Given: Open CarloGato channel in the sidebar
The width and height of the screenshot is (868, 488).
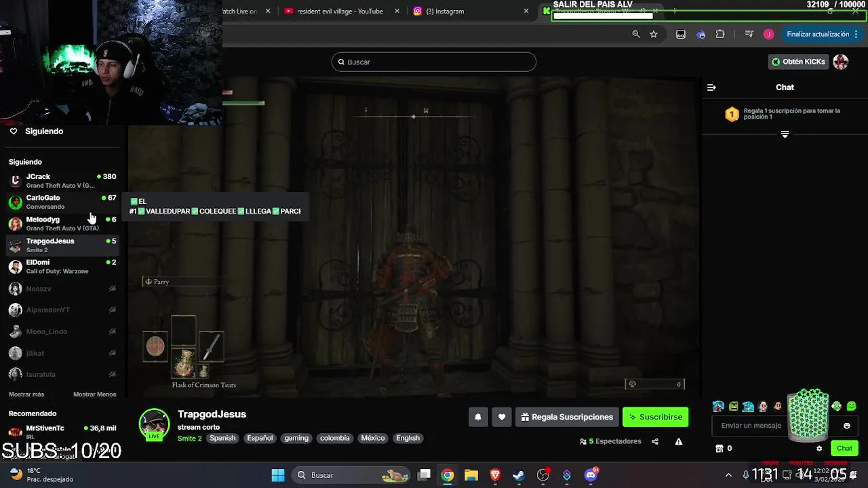Looking at the screenshot, I should pos(62,202).
